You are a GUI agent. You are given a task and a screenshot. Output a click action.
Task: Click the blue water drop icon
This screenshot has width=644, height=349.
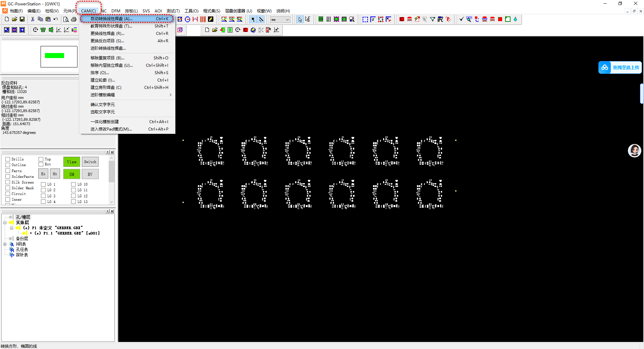point(516,19)
